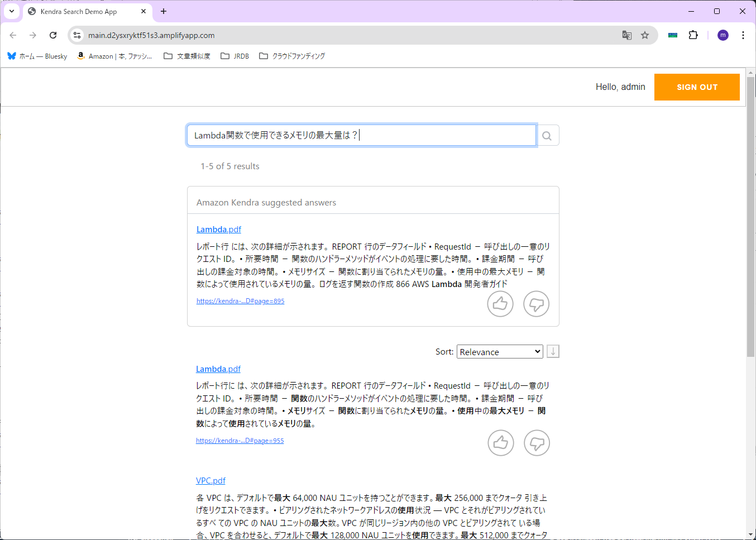The height and width of the screenshot is (540, 756).
Task: Thumbs down the page=955 Lambda result
Action: tap(537, 443)
